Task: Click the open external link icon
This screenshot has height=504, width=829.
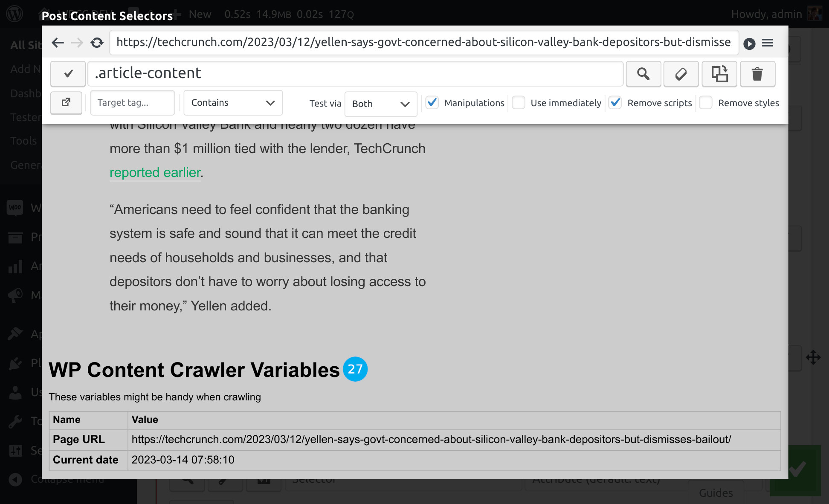Action: click(x=67, y=102)
